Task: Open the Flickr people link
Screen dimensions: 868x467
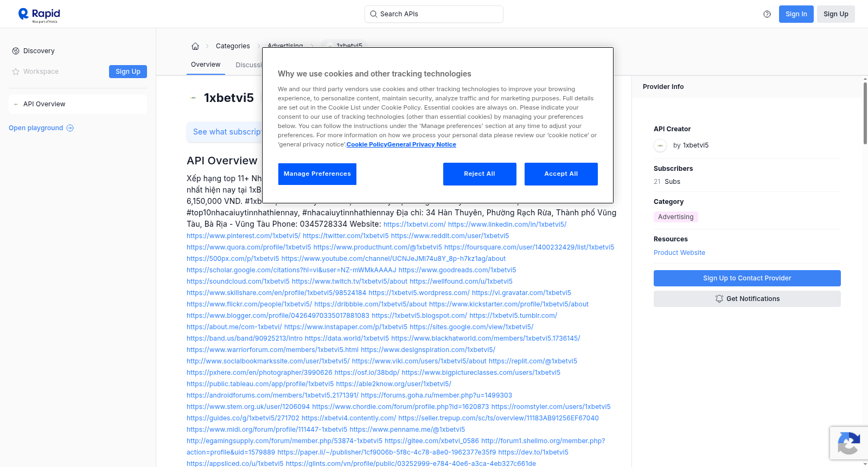Action: click(x=250, y=304)
